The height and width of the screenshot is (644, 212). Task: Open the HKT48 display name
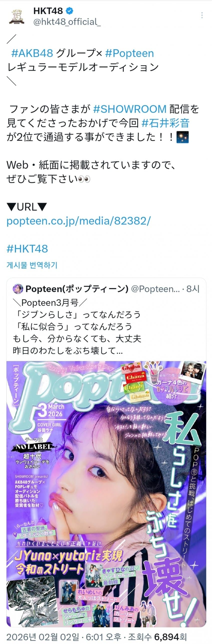(48, 11)
